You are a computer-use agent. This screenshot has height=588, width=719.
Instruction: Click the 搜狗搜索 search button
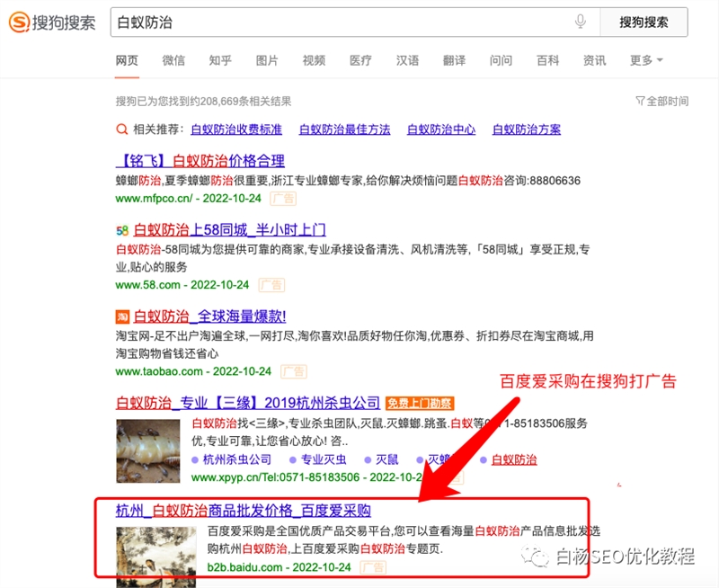[x=644, y=22]
